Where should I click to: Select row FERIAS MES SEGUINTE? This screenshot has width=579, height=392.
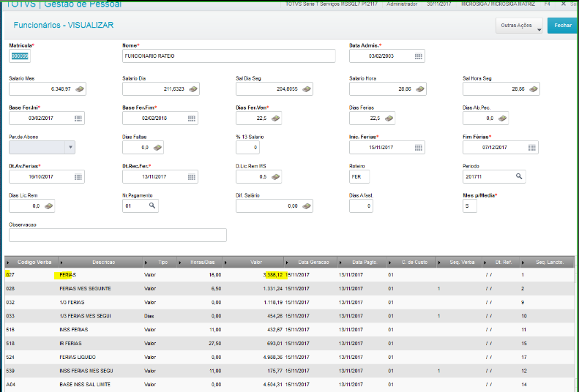(x=290, y=289)
